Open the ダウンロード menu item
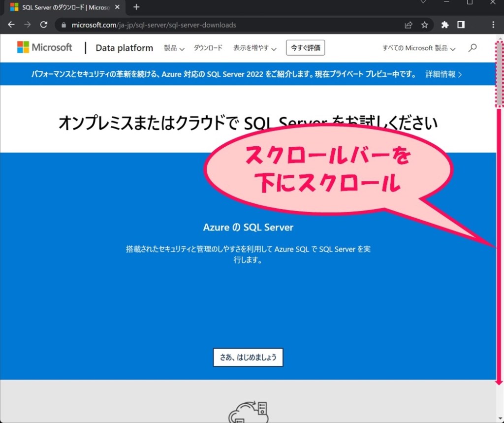The image size is (504, 423). [x=208, y=48]
